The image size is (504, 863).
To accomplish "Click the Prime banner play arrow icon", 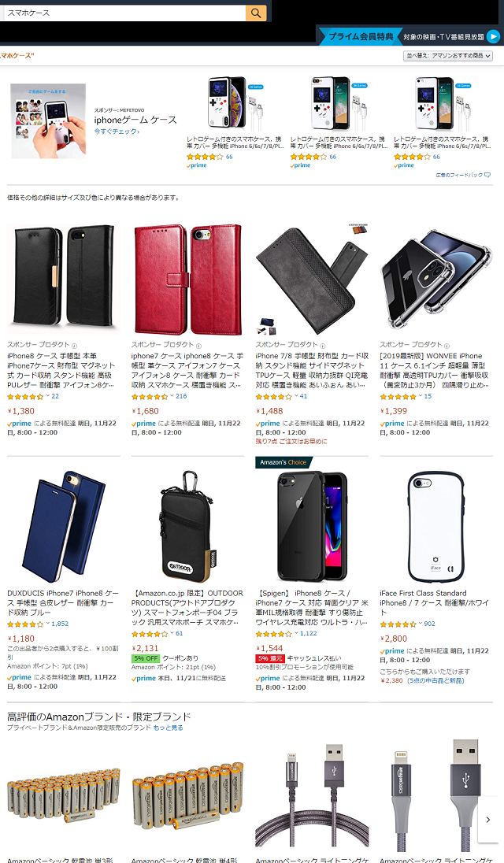I will point(494,36).
